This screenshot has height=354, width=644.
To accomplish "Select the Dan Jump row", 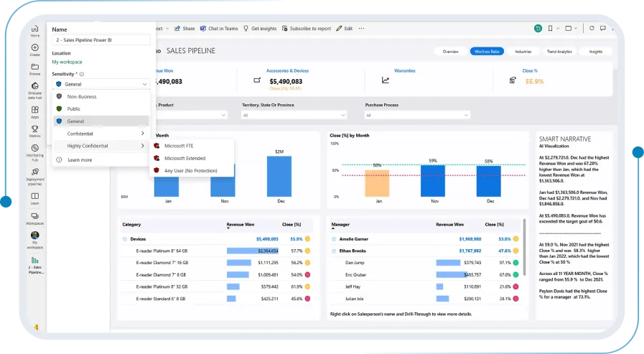I will coord(426,263).
